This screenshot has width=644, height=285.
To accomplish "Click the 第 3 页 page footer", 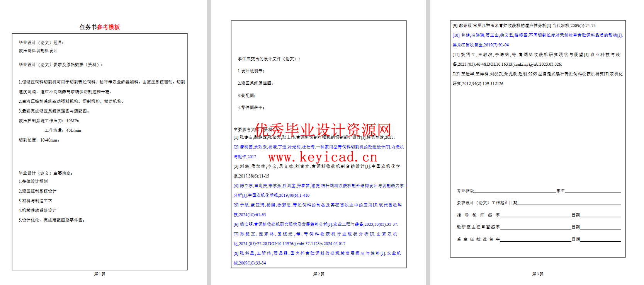I will [538, 274].
